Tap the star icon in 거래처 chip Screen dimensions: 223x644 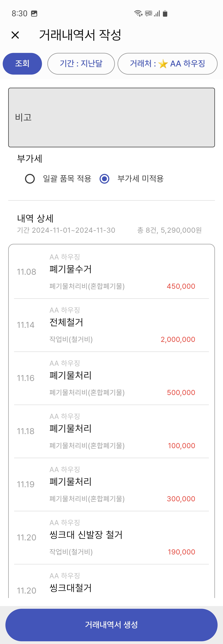163,64
